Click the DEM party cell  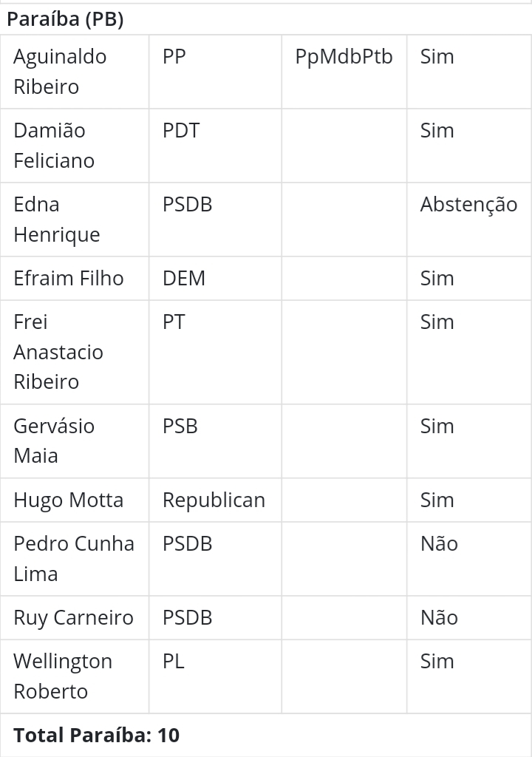click(x=184, y=279)
